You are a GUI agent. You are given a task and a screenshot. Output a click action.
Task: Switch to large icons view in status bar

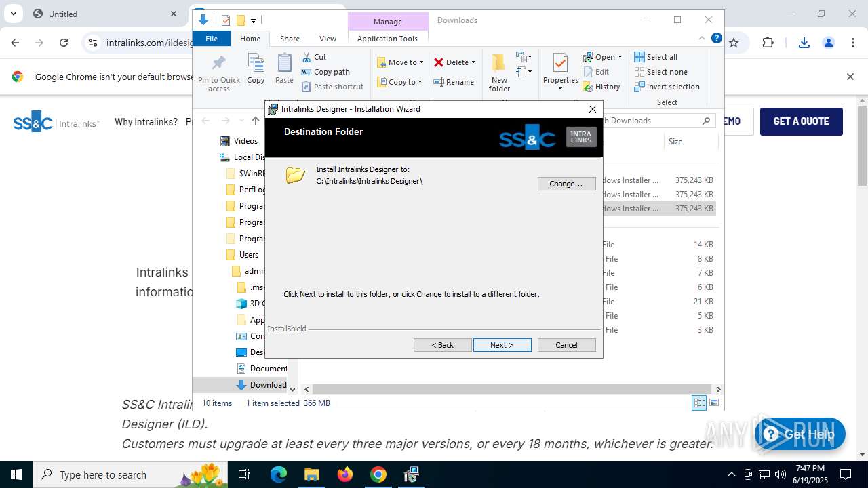pos(713,403)
